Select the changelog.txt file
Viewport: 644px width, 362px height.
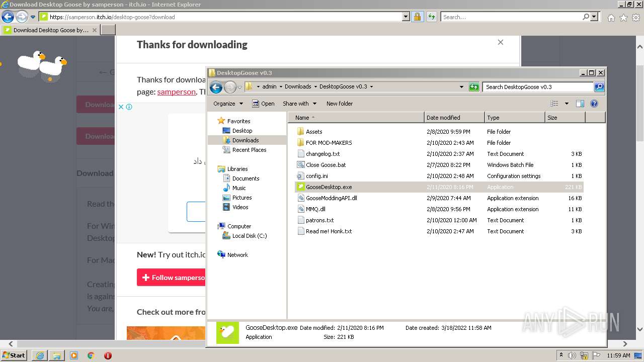coord(323,154)
